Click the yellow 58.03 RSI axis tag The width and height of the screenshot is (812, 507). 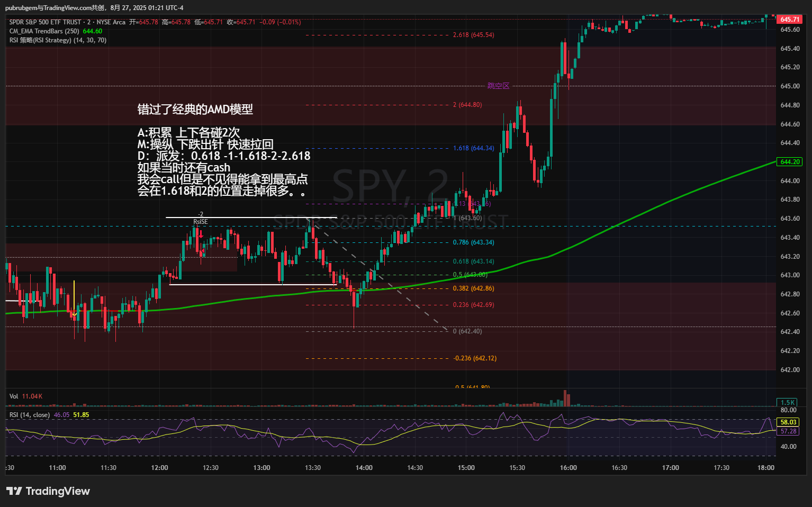(788, 422)
